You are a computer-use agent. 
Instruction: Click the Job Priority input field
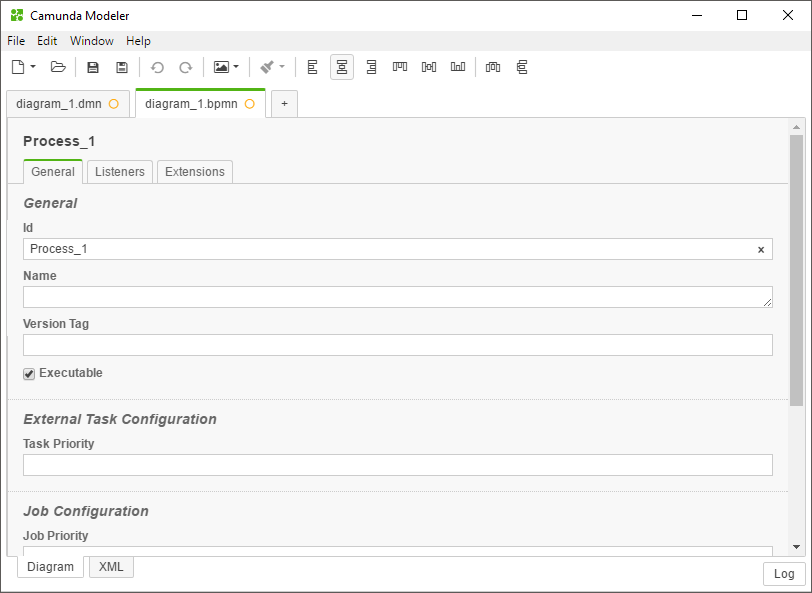click(x=398, y=551)
